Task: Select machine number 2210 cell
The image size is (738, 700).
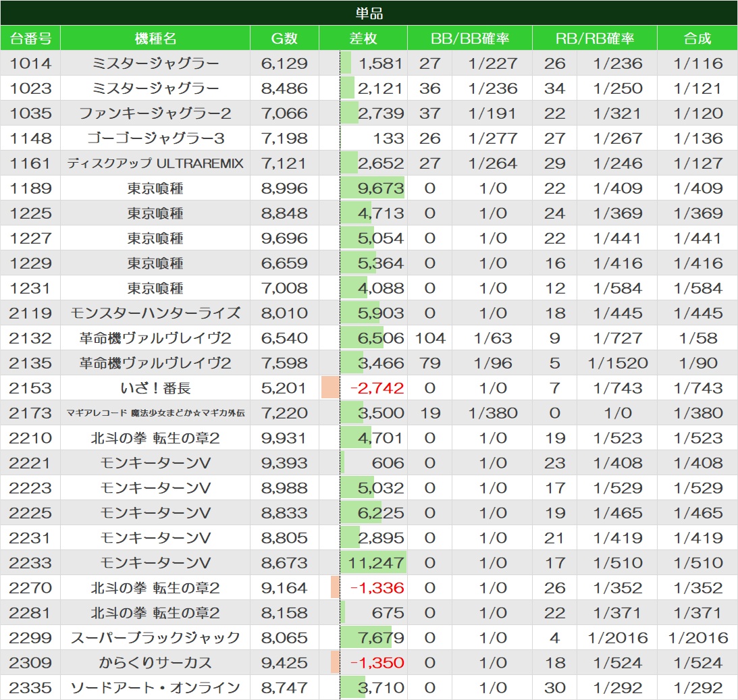Action: coord(30,438)
